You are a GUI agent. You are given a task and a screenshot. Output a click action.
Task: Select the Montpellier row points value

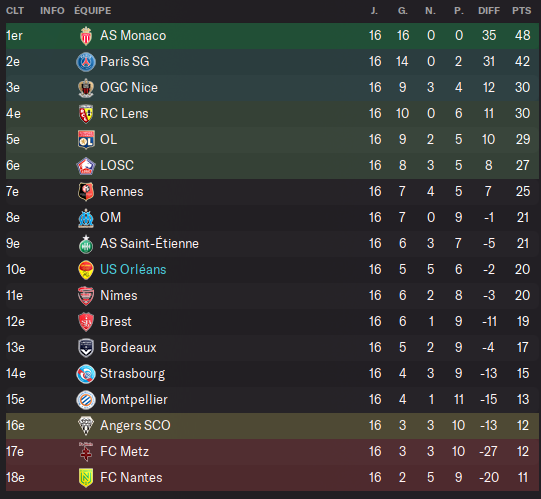523,400
